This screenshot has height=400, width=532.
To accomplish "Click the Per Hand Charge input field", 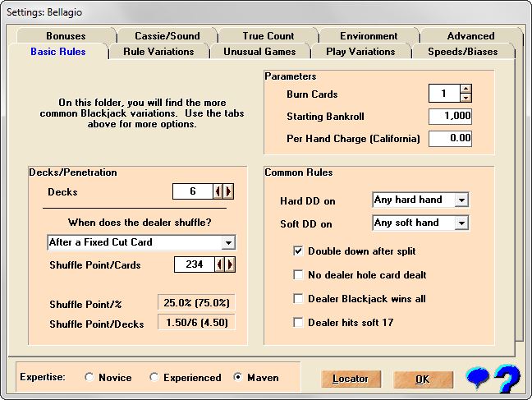I will 450,139.
